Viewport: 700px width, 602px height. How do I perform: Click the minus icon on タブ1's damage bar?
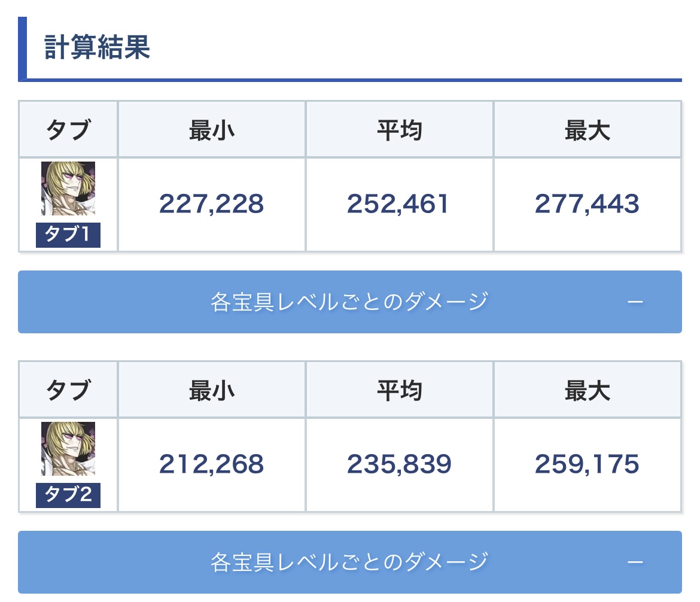(635, 302)
